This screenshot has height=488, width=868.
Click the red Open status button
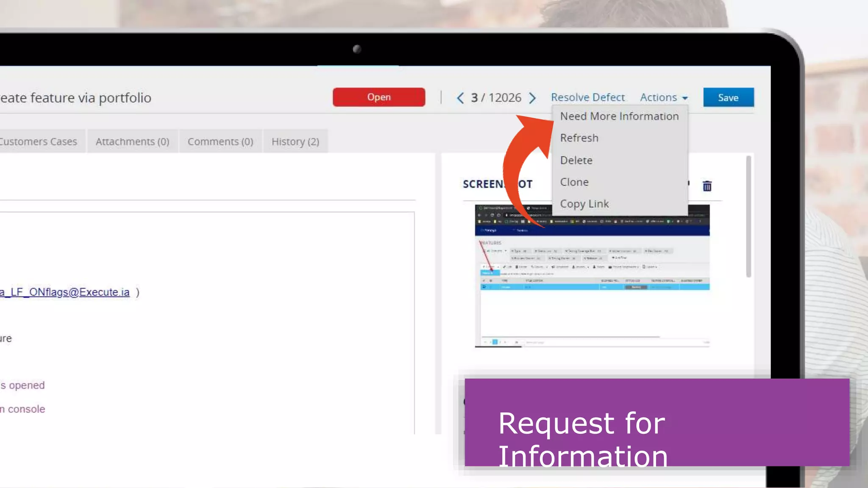(x=378, y=97)
